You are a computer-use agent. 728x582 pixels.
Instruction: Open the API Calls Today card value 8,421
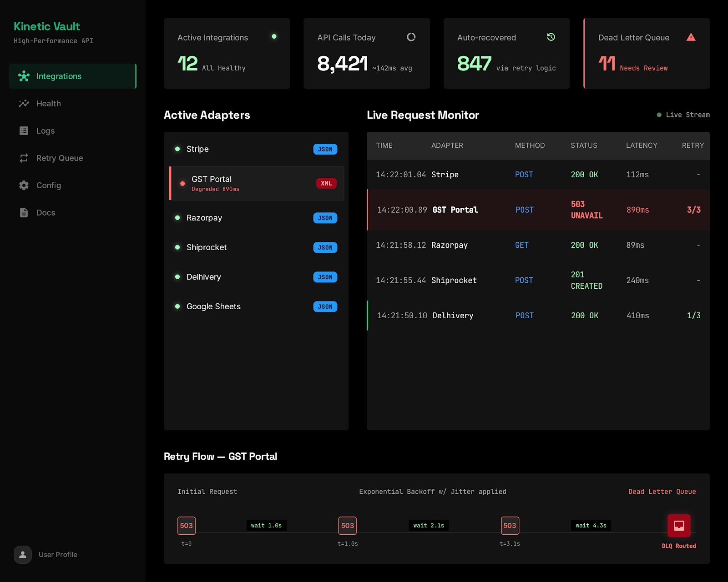pyautogui.click(x=342, y=64)
